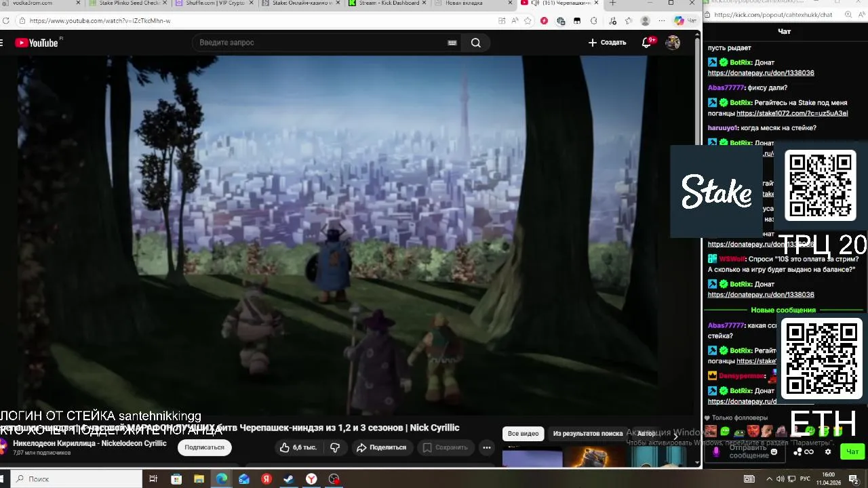Click the Отправить сообщение chat input
The height and width of the screenshot is (488, 868).
pyautogui.click(x=746, y=451)
